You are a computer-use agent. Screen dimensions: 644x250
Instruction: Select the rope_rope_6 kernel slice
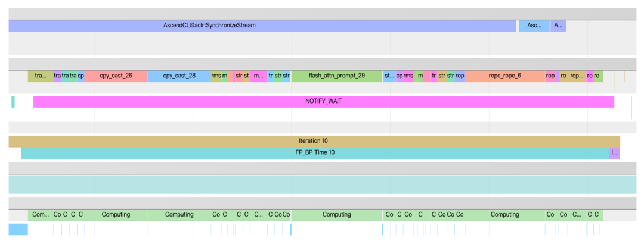click(504, 76)
